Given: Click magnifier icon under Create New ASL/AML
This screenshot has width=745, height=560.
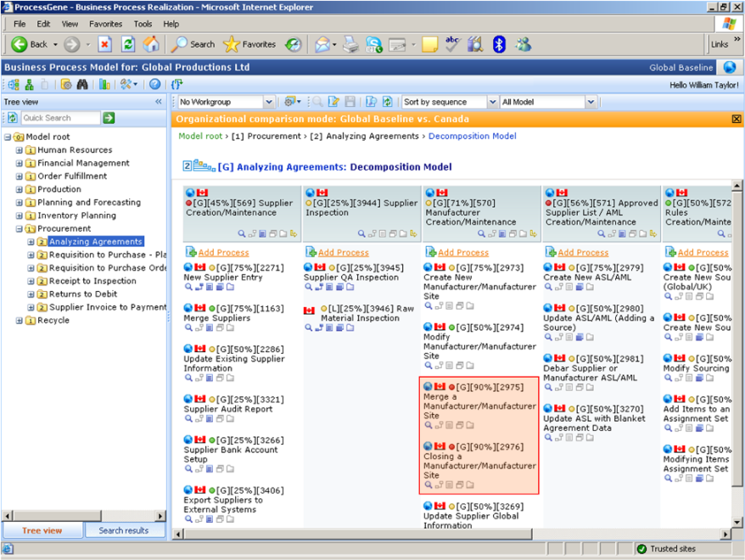Looking at the screenshot, I should pos(548,287).
